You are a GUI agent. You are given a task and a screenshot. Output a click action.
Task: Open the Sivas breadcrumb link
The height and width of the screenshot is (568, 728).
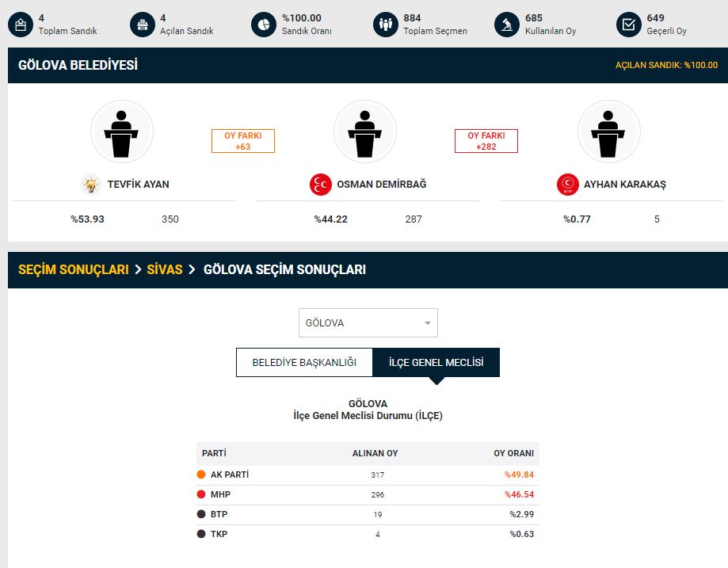tap(165, 269)
